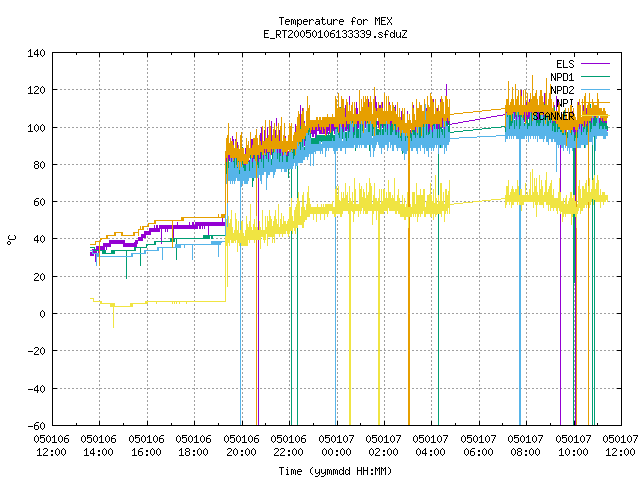This screenshot has height=480, width=640.
Task: Click the x-axis tick '050107 06:00'
Action: coord(478,446)
